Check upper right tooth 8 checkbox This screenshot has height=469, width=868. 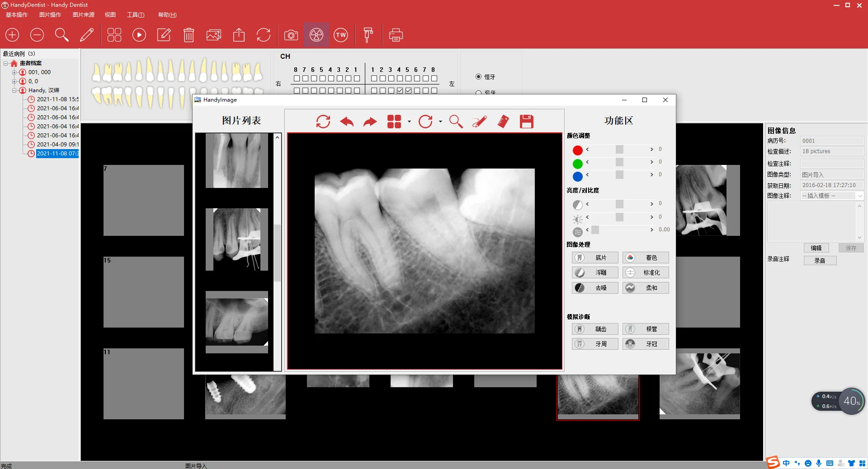(297, 79)
